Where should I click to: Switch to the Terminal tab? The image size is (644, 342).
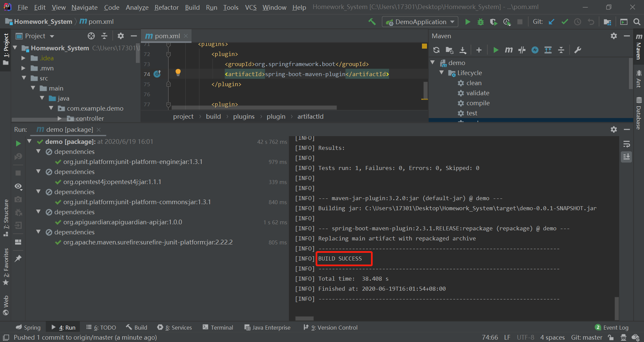click(221, 327)
